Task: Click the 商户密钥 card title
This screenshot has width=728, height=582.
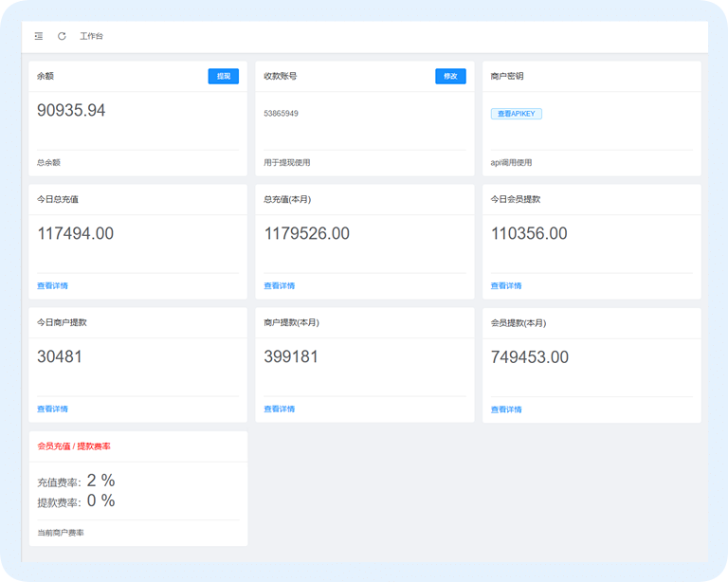Action: click(x=507, y=76)
